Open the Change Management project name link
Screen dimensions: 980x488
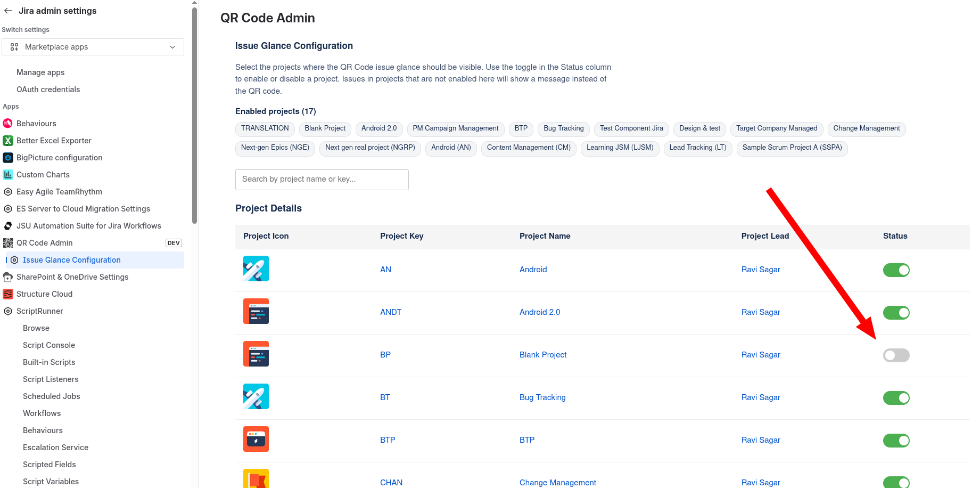[558, 483]
